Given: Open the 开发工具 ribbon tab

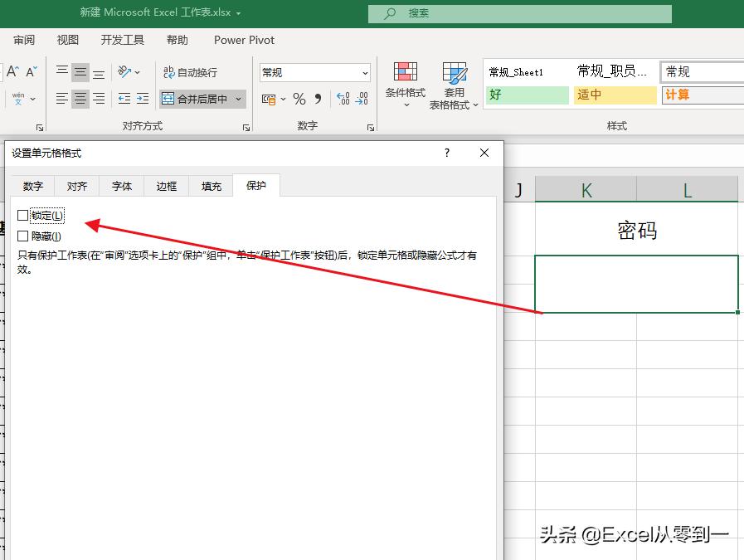Looking at the screenshot, I should 122,40.
